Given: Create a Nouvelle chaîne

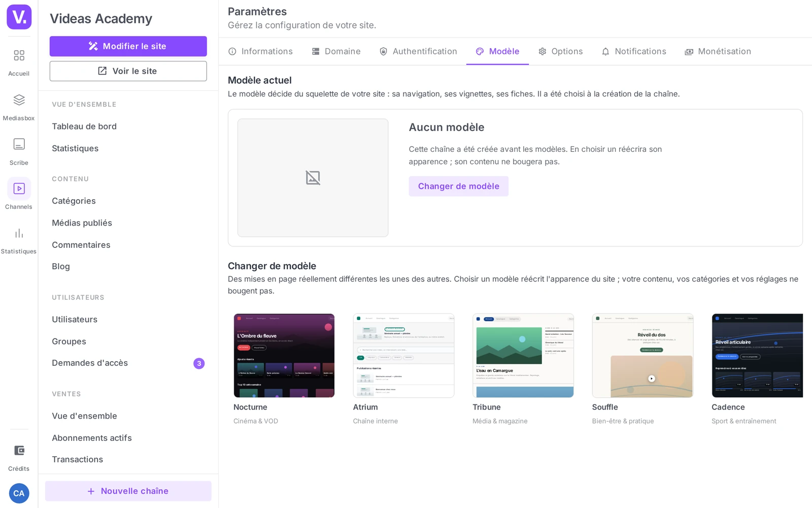Looking at the screenshot, I should click(128, 491).
